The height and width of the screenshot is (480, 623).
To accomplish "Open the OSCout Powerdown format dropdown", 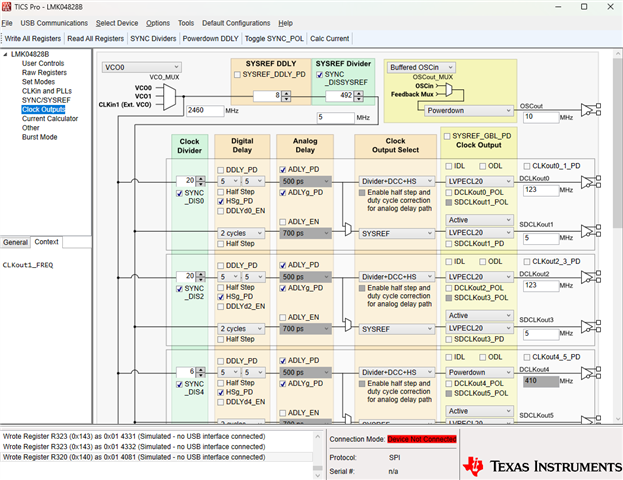I will (469, 110).
